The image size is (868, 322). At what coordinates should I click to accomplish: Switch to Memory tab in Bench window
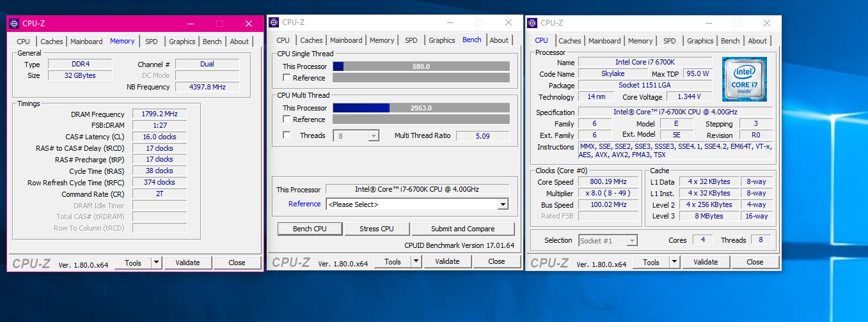382,40
